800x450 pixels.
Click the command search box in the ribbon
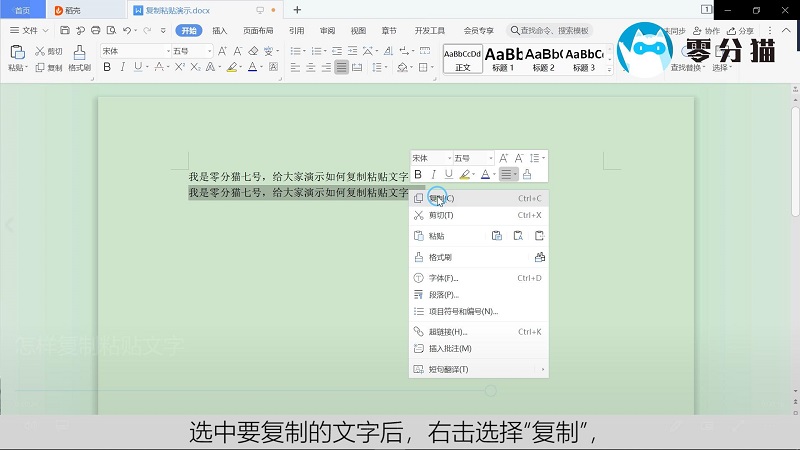pos(555,31)
